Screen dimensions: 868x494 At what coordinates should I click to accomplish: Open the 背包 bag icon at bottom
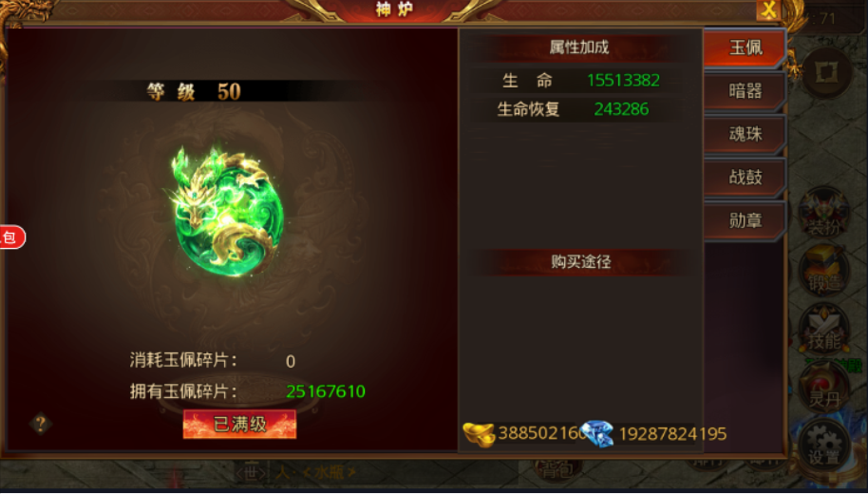tap(557, 469)
